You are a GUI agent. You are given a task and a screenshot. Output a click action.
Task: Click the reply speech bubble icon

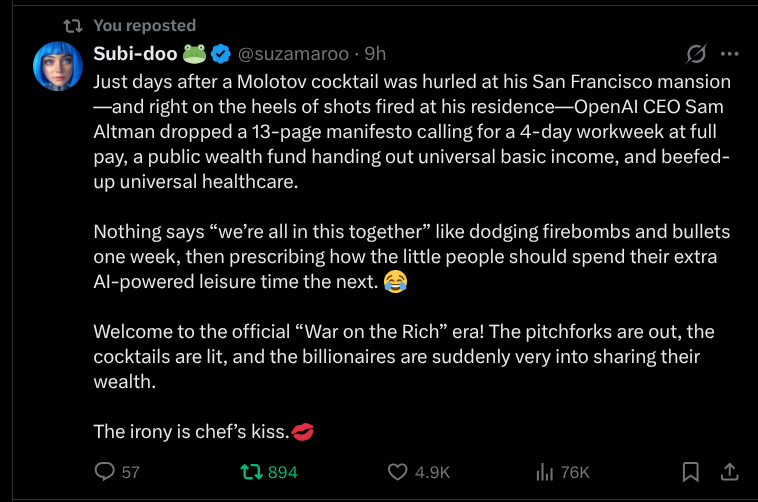point(104,471)
